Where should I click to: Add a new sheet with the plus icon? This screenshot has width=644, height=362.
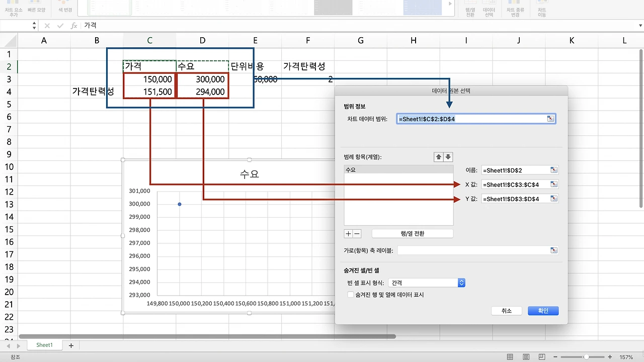pyautogui.click(x=71, y=345)
